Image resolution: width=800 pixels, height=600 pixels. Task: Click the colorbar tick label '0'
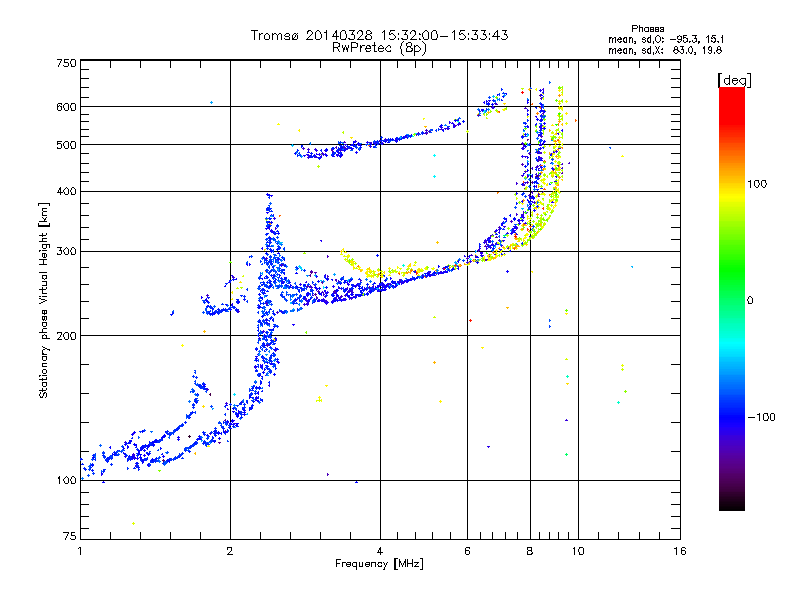tap(750, 301)
